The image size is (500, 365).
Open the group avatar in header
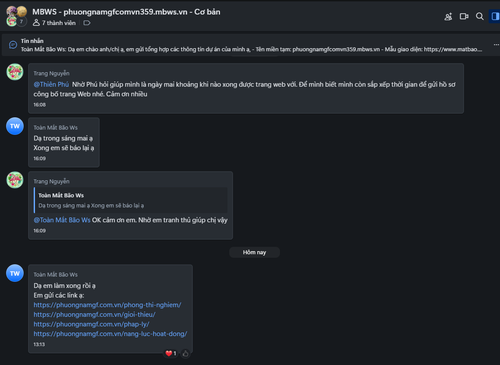click(17, 16)
